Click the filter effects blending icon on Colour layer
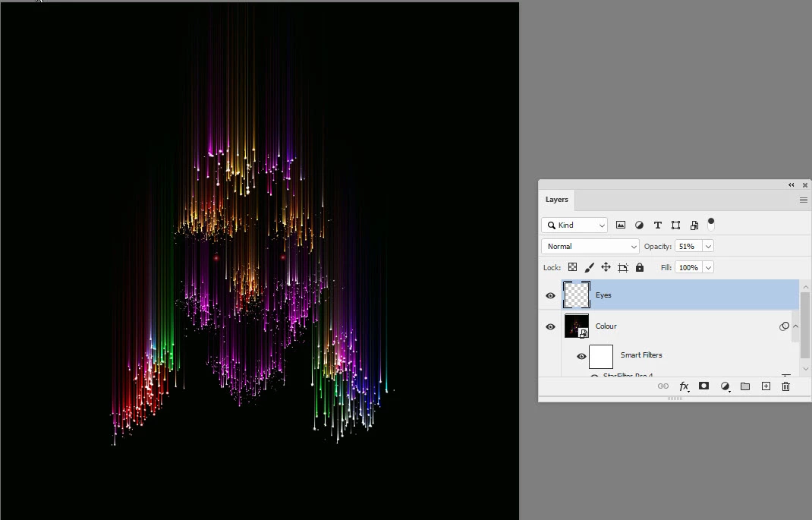Screen dimensions: 812x520 pyautogui.click(x=784, y=326)
